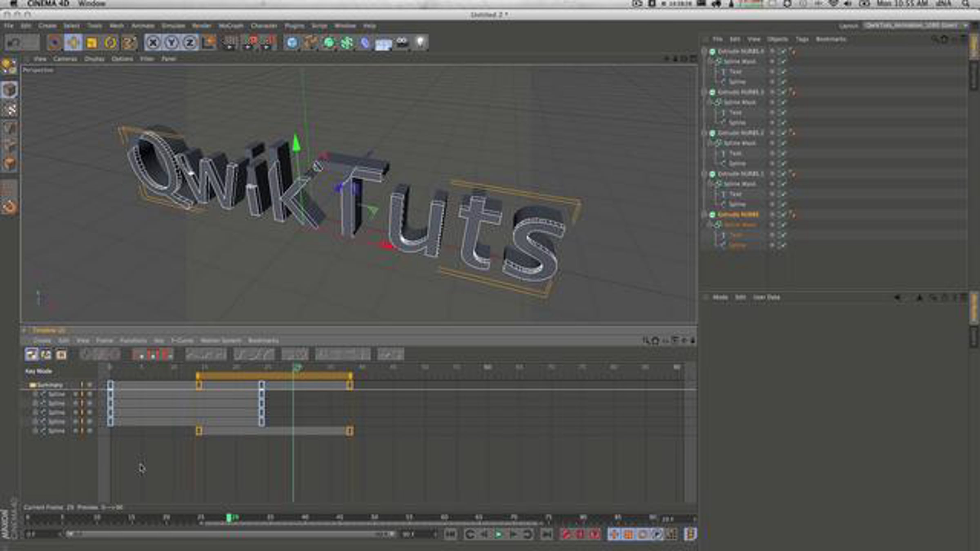Open Attribute Manager User Data menu
The height and width of the screenshot is (551, 980).
click(766, 297)
